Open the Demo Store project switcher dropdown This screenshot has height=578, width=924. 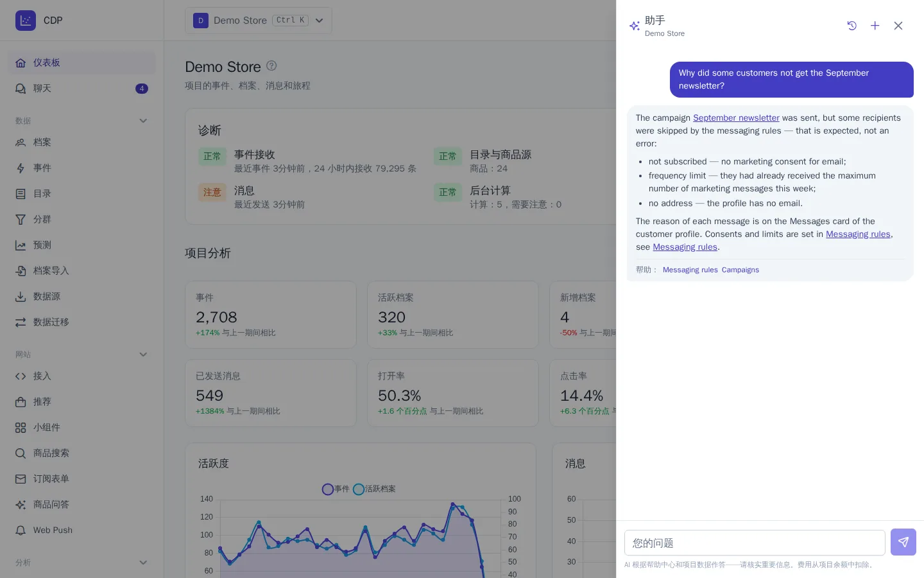point(259,21)
